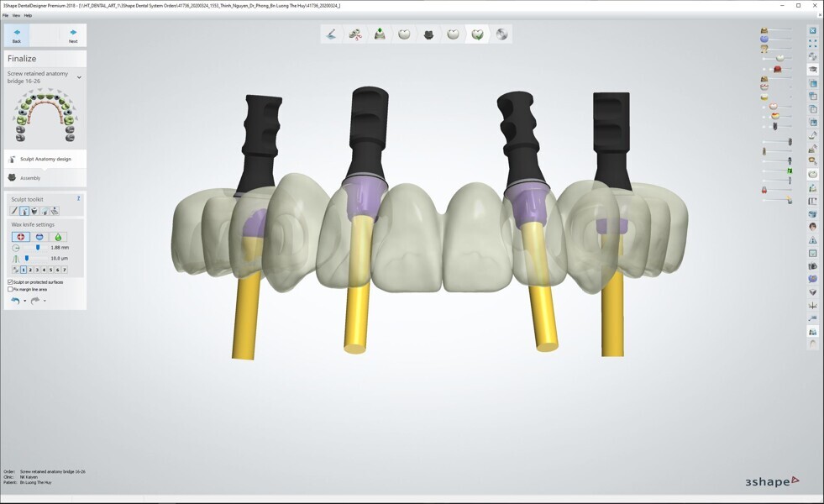Expand the Screw retained anatomy bridge dropdown
This screenshot has width=824, height=504.
coord(79,77)
